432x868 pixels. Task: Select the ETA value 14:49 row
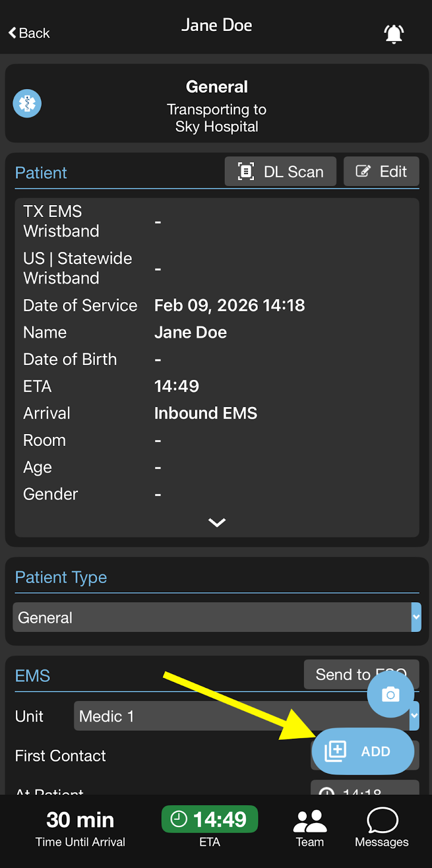(177, 386)
